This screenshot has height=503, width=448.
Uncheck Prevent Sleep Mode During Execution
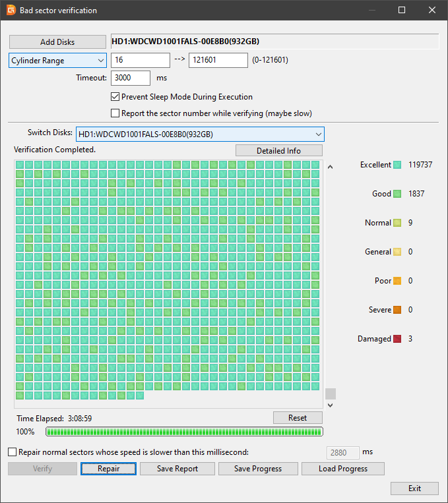pyautogui.click(x=115, y=97)
